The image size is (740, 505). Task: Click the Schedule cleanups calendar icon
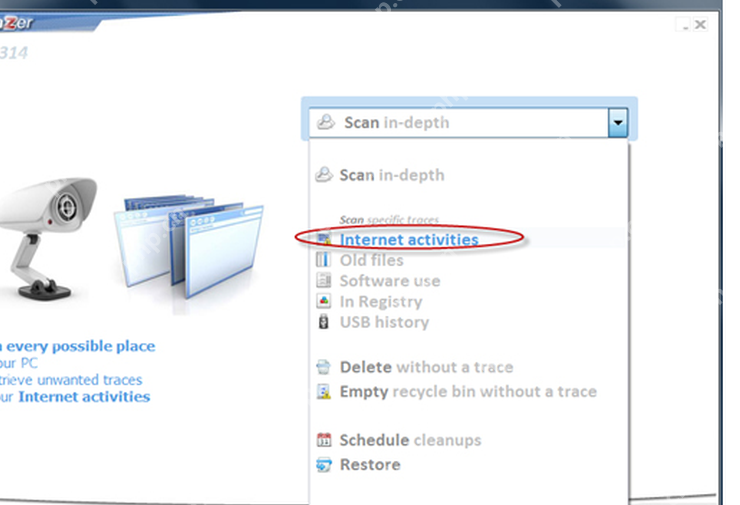[x=324, y=439]
